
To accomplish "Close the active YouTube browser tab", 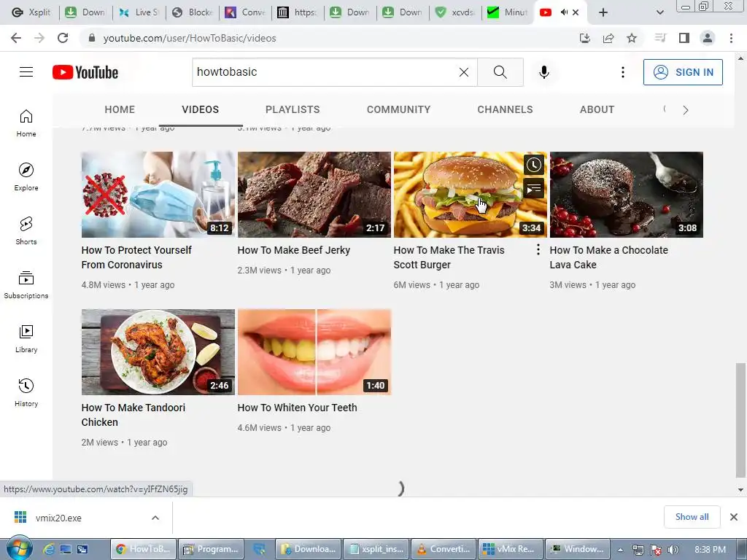I will click(x=576, y=12).
